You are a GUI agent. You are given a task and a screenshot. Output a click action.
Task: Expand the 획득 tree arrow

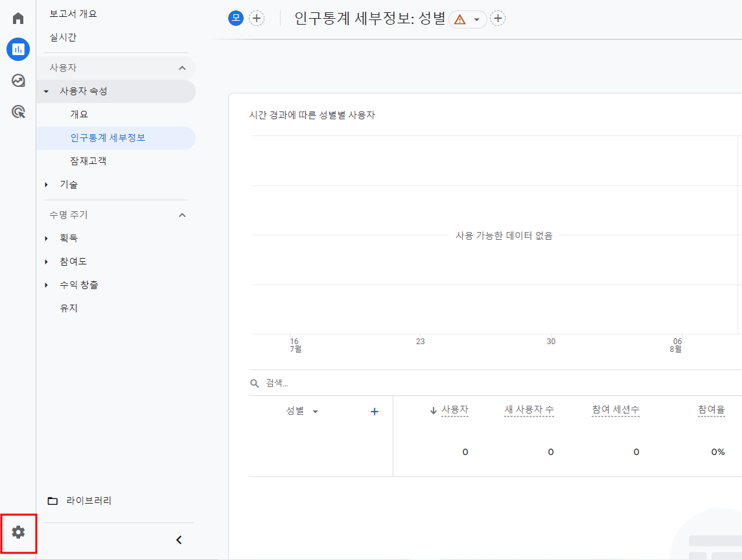click(47, 238)
